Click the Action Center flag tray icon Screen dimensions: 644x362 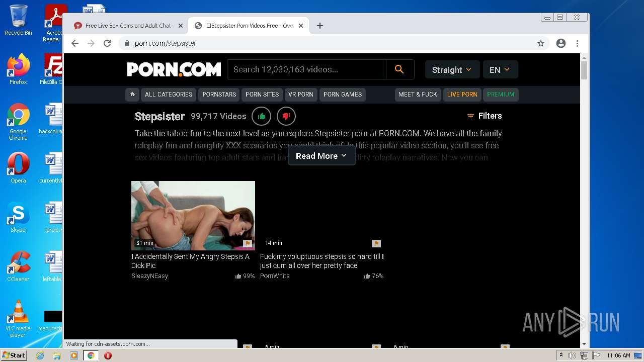coord(596,355)
